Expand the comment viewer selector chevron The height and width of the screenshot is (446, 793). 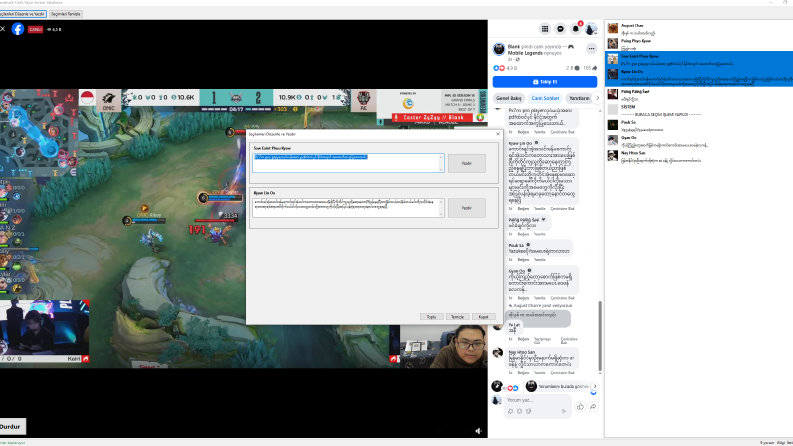pos(595,386)
